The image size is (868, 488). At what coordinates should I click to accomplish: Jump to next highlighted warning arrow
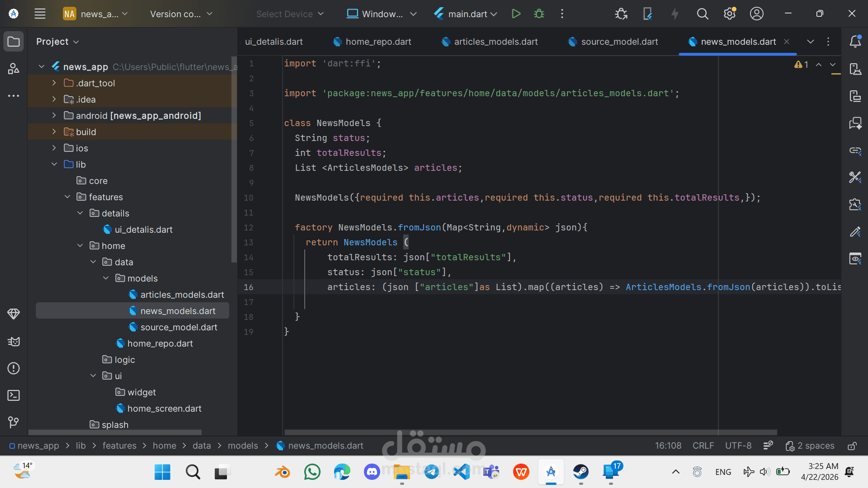click(833, 65)
